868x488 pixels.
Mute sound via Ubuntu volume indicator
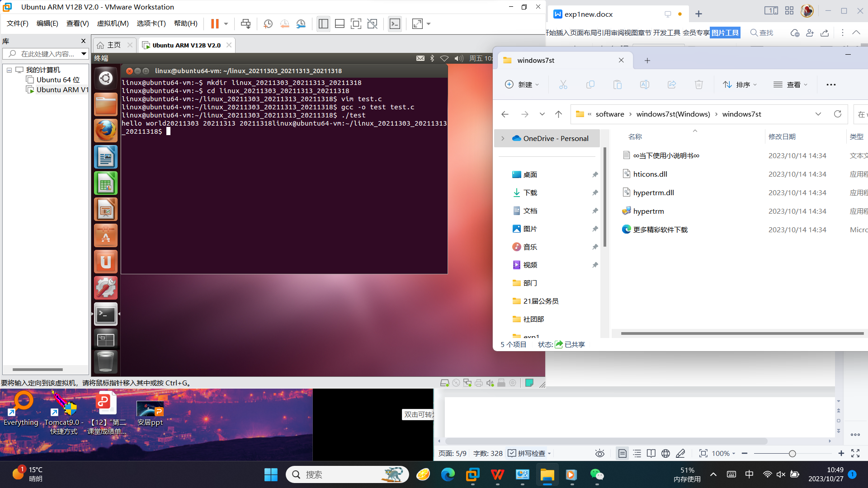[458, 58]
